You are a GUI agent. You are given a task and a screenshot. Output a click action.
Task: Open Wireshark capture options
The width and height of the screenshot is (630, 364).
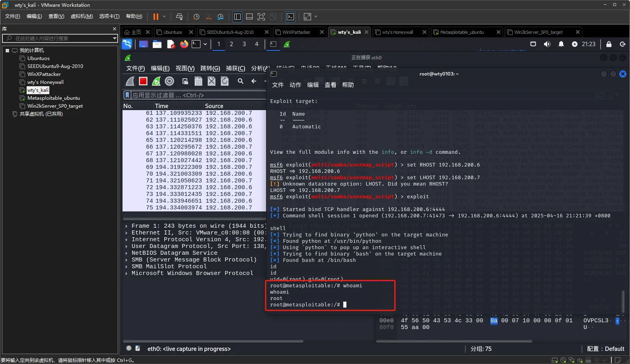[169, 81]
